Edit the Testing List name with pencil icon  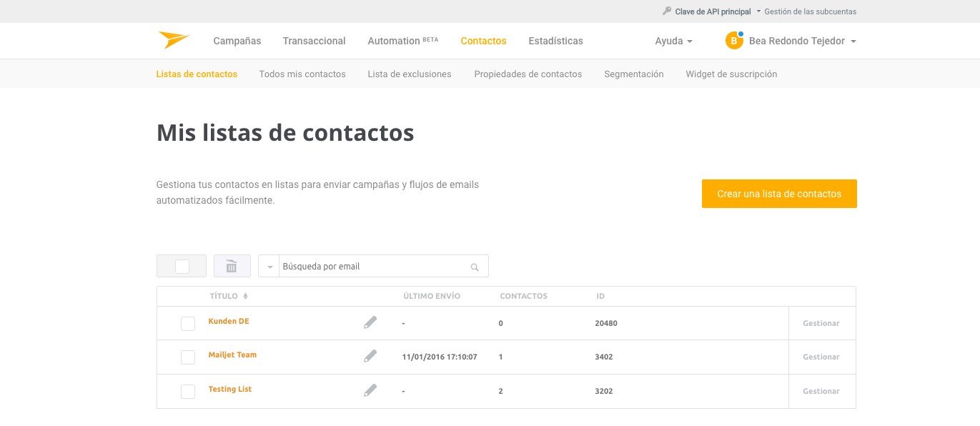tap(370, 390)
